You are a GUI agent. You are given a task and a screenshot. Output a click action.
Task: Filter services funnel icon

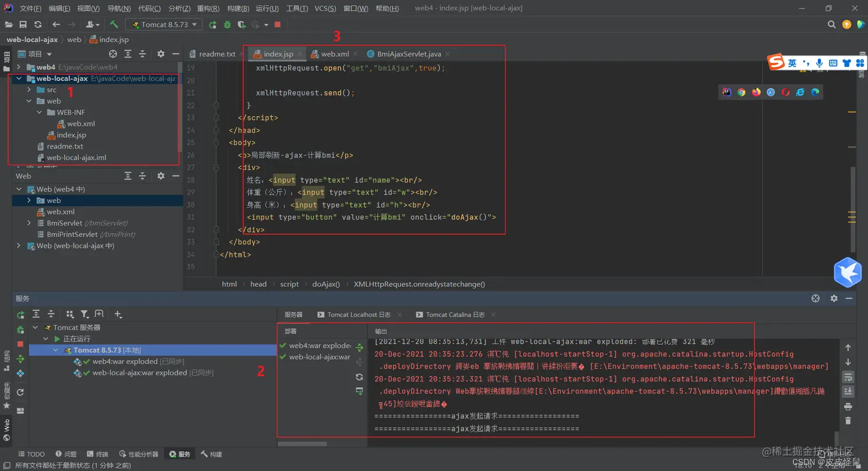84,314
